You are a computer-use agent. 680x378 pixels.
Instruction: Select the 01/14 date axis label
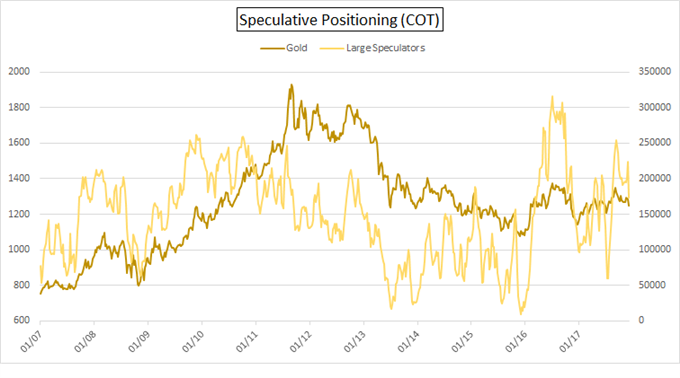click(x=409, y=340)
